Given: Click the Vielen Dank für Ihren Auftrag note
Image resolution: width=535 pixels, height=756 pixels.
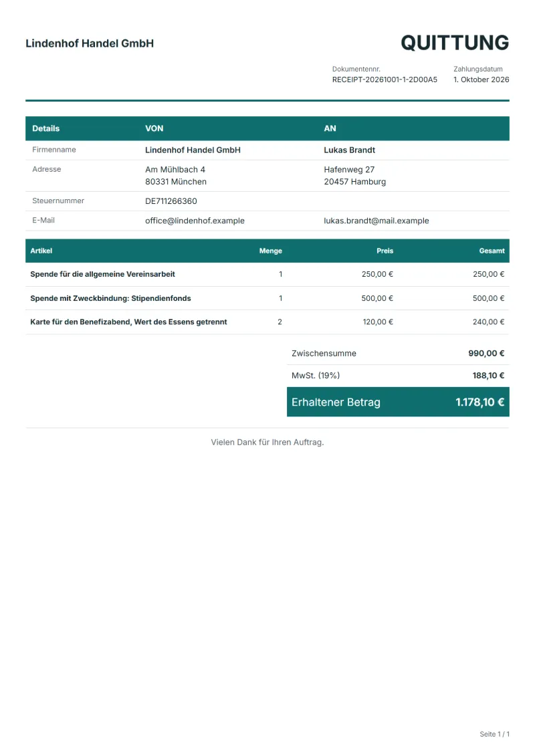Looking at the screenshot, I should [267, 442].
